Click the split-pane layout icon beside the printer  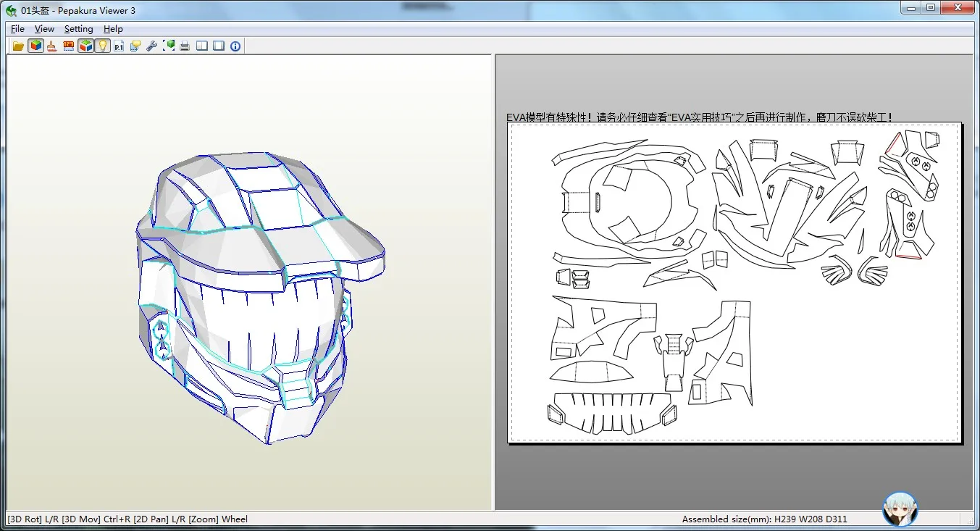point(202,46)
